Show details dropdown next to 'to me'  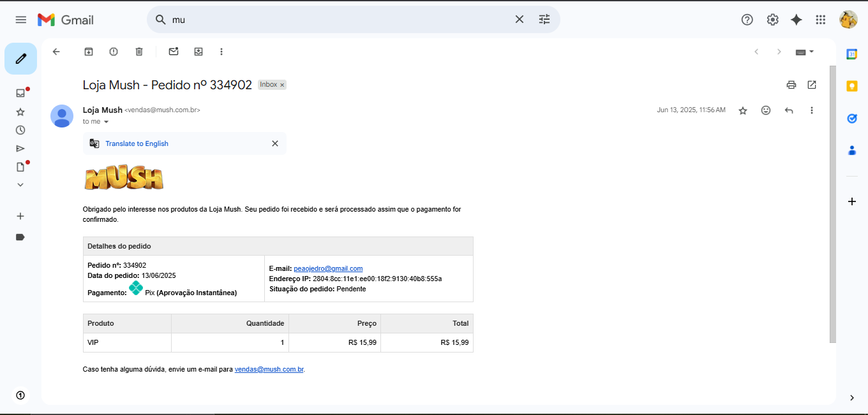pyautogui.click(x=106, y=122)
